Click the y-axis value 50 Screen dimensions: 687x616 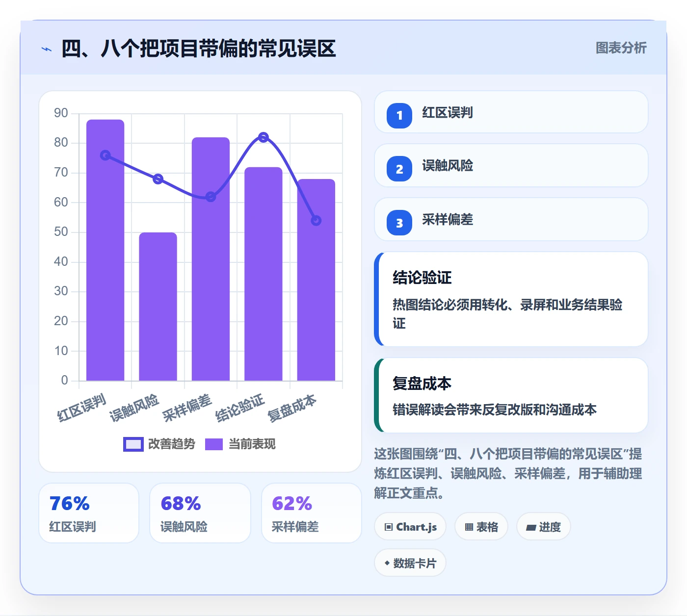(61, 232)
